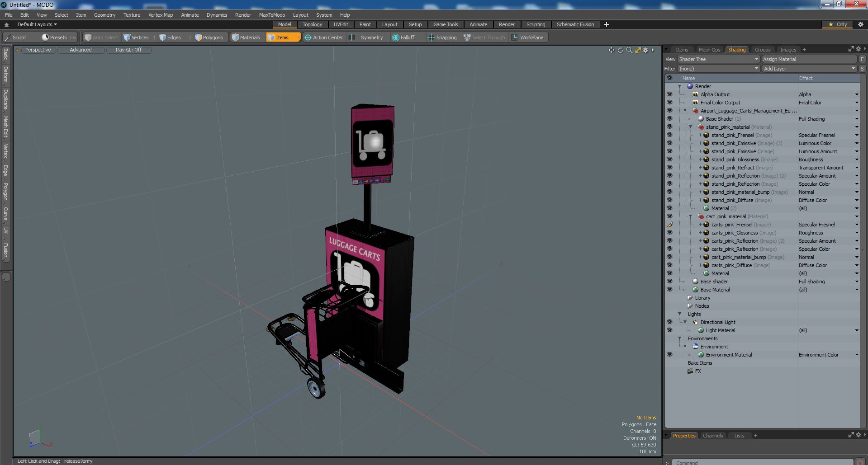Viewport: 868px width, 465px height.
Task: Open layout settings gear in top bar
Action: [860, 24]
